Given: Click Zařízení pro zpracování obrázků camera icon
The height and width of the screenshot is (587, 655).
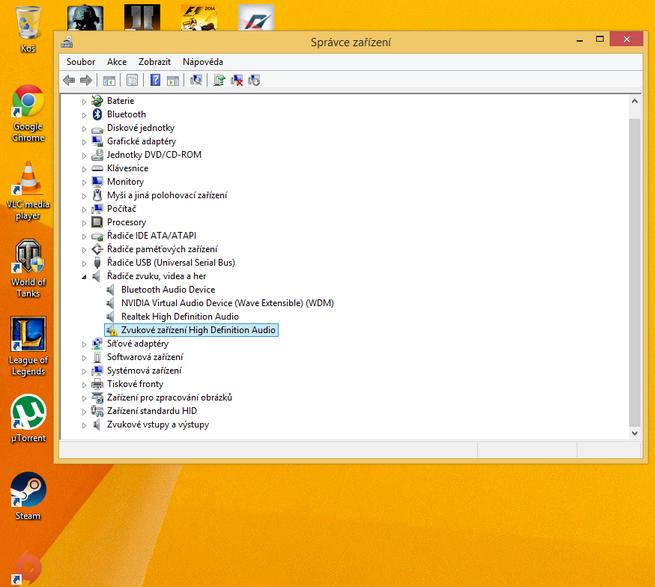Looking at the screenshot, I should pyautogui.click(x=97, y=397).
